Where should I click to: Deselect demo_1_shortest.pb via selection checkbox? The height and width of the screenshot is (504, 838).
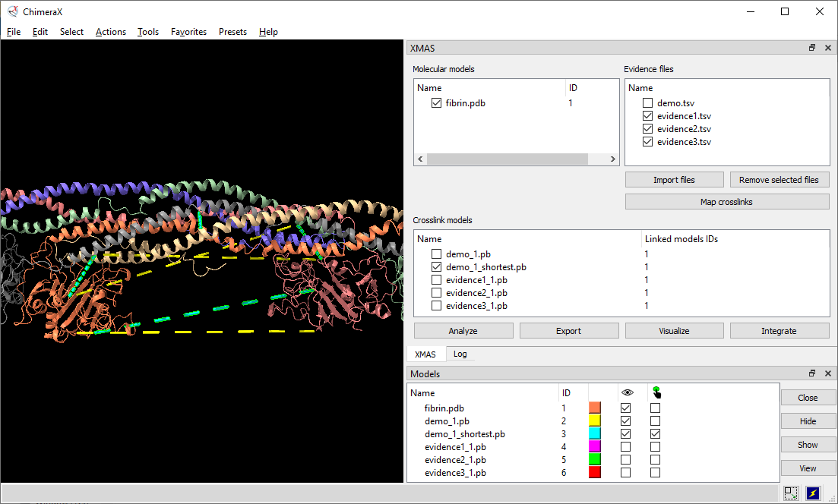655,433
